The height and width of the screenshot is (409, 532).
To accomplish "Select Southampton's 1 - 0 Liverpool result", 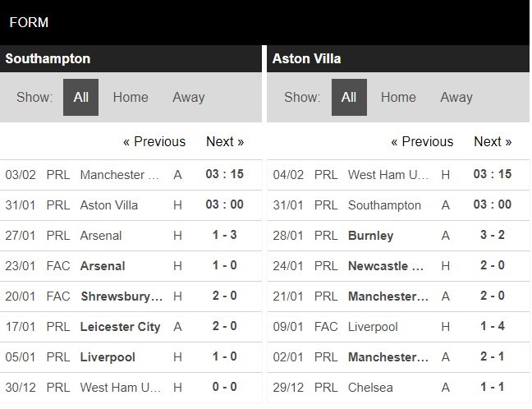I will [x=131, y=357].
